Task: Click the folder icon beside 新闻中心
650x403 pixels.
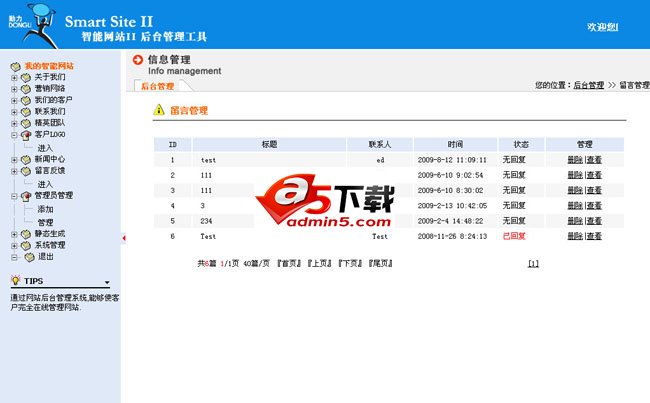Action: [26, 160]
